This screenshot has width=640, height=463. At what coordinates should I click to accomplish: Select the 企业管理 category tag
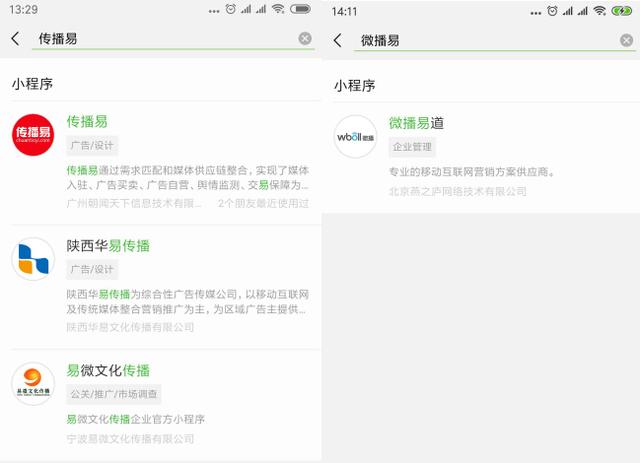pos(412,147)
